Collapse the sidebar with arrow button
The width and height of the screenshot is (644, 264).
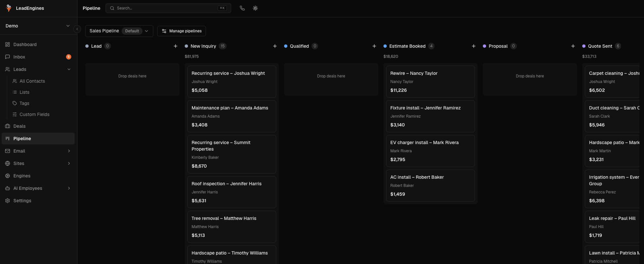tap(77, 29)
